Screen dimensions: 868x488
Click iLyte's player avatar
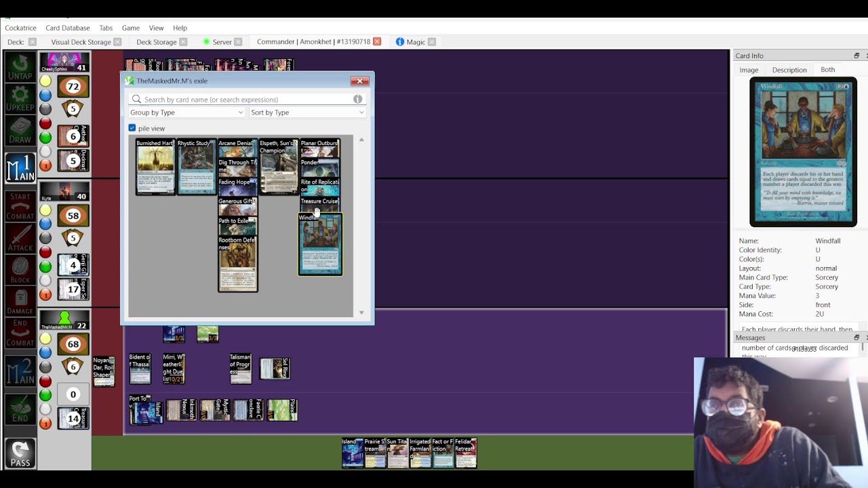(x=64, y=191)
